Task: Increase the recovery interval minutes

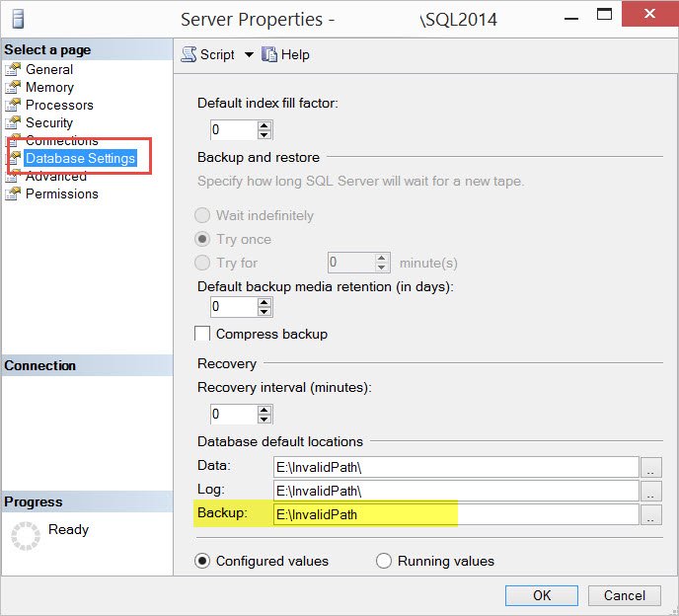Action: click(264, 410)
